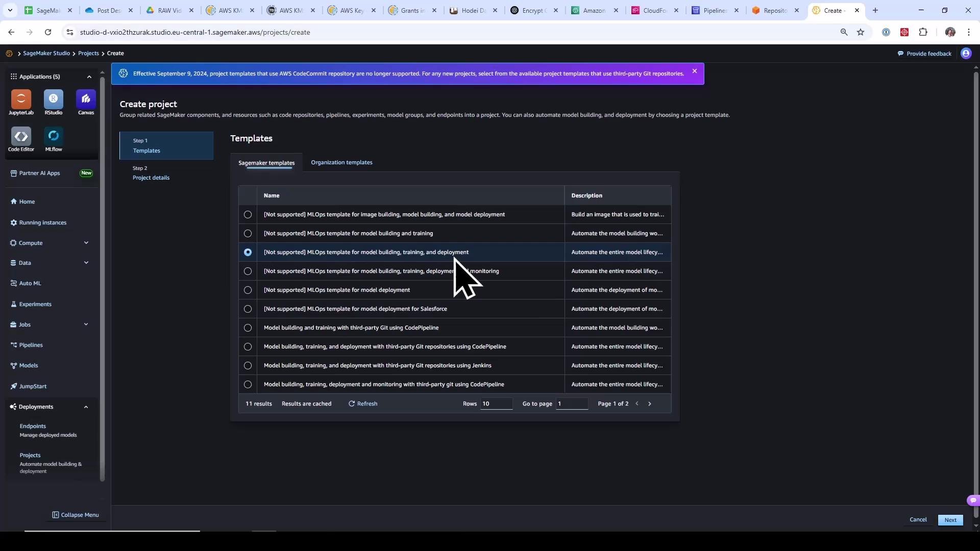Select deployment and monitoring not-supported template radio
The image size is (980, 551).
click(x=248, y=271)
